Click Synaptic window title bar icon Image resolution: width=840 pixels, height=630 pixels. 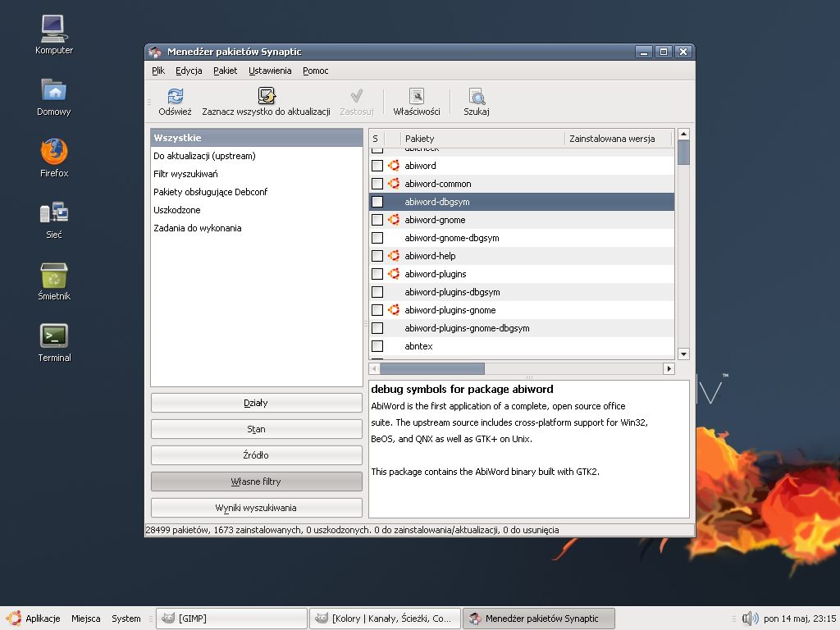click(155, 52)
